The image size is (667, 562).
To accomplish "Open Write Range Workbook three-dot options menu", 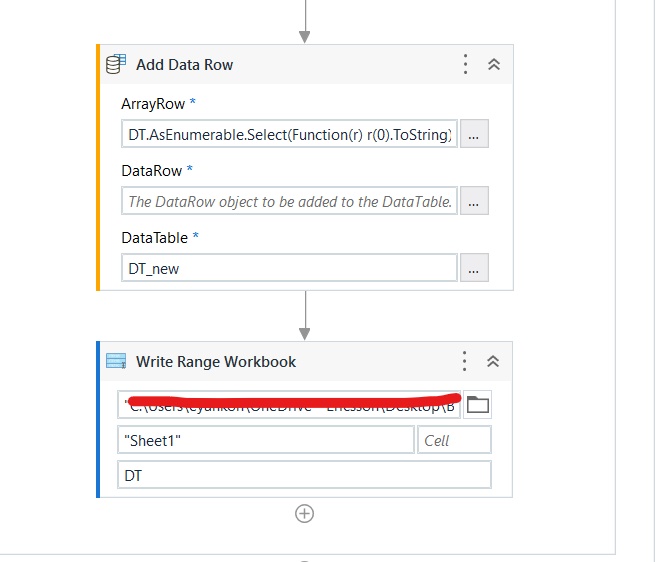I will pos(465,361).
